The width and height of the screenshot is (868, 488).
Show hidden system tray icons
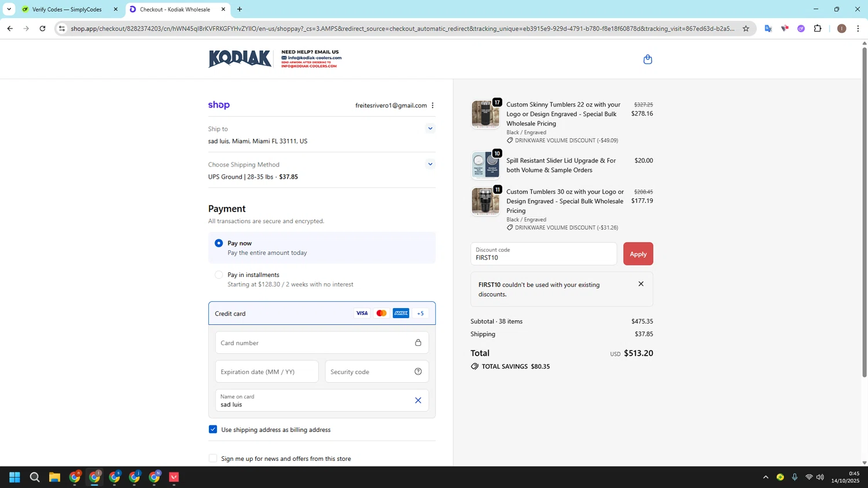(766, 477)
